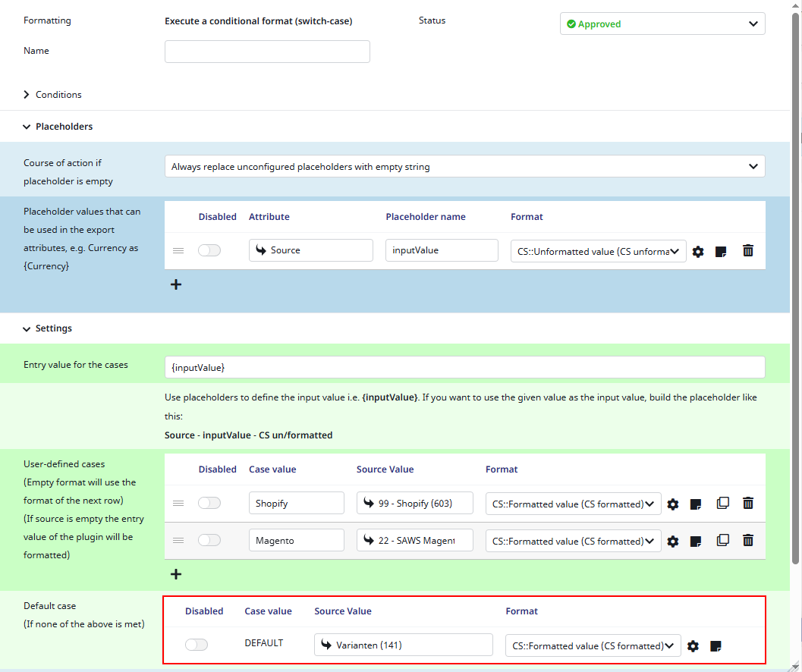Open note icon for Shopify case
This screenshot has width=802, height=672.
[x=696, y=504]
